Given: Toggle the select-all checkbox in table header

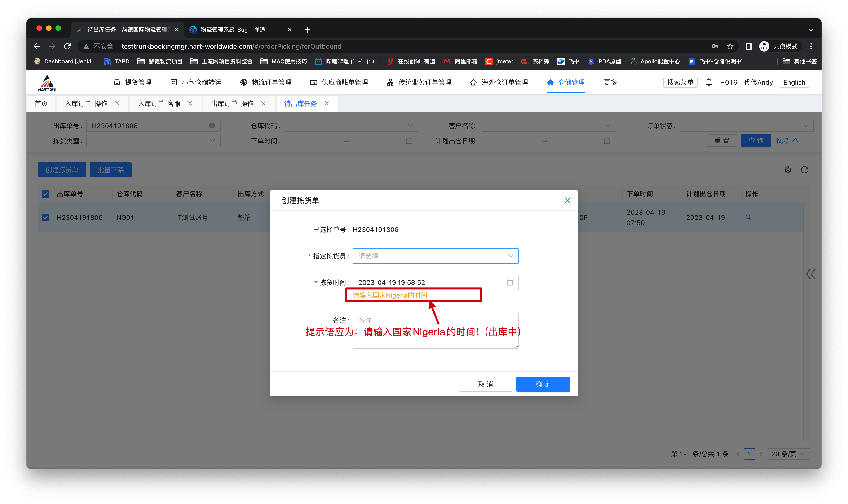Looking at the screenshot, I should (45, 194).
